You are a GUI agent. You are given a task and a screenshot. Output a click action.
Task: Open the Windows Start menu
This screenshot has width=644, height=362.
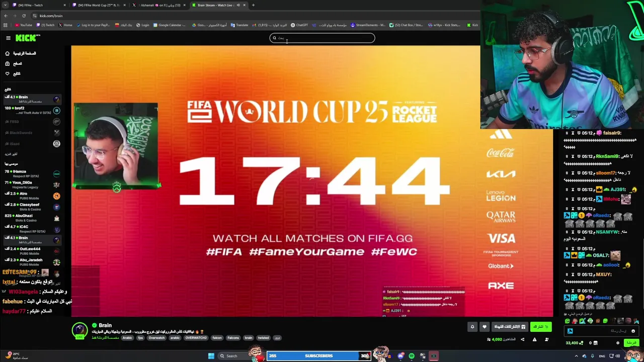(211, 356)
